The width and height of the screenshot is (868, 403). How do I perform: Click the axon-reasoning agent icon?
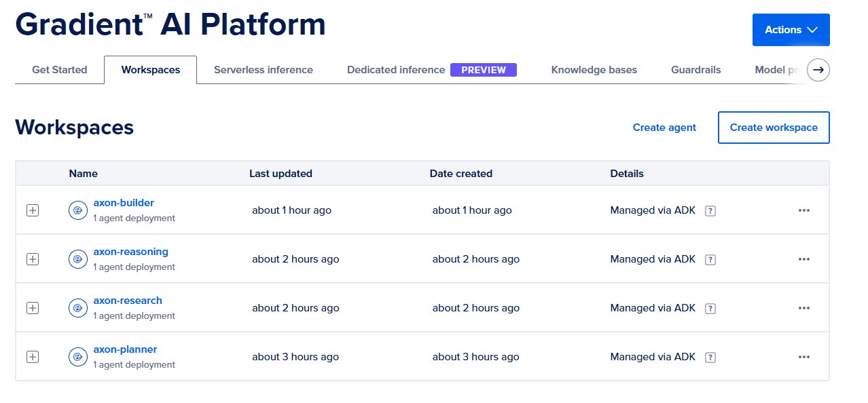click(78, 259)
